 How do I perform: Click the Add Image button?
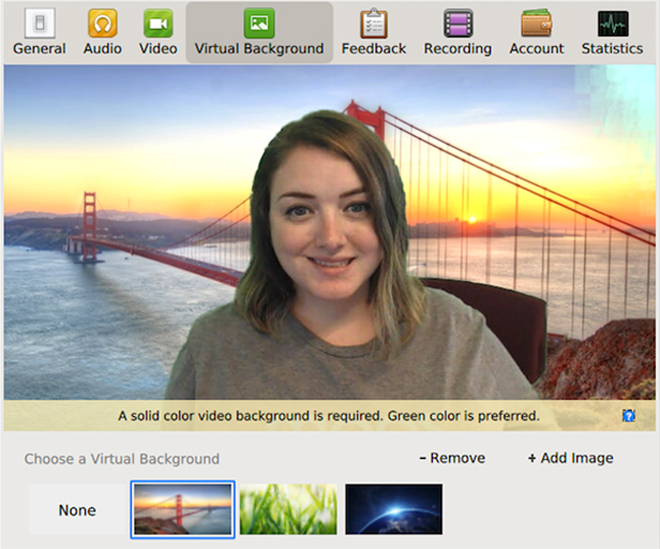[571, 458]
